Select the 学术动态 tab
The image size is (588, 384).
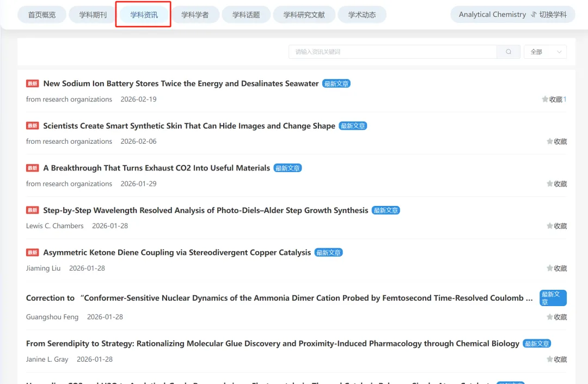[x=362, y=15]
